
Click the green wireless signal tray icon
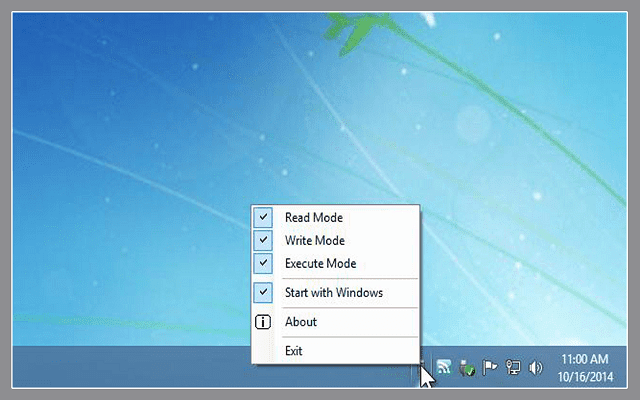coord(444,367)
